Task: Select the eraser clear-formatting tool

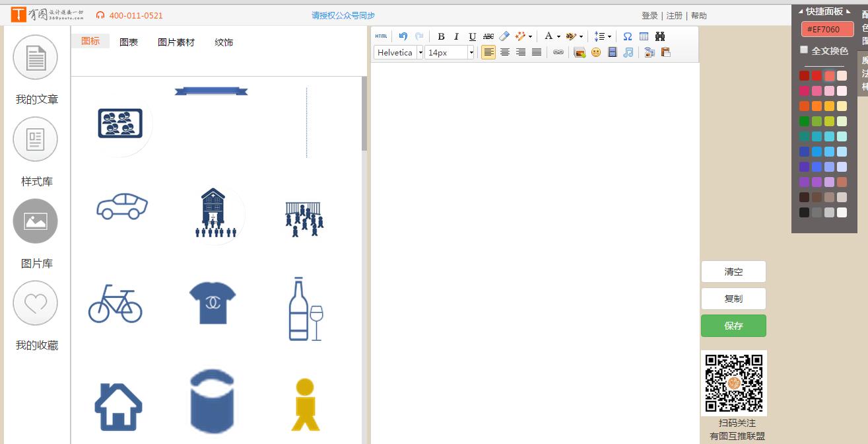Action: [x=504, y=36]
